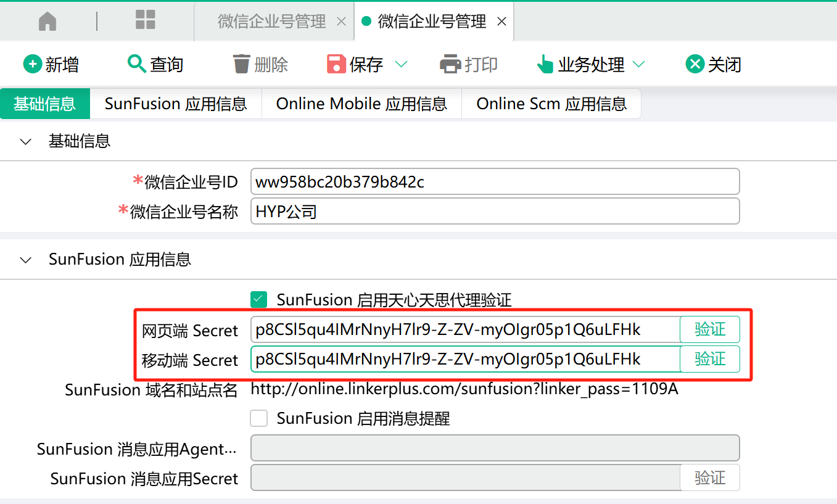Switch to Online Mobile 应用信息 tab

[x=361, y=104]
